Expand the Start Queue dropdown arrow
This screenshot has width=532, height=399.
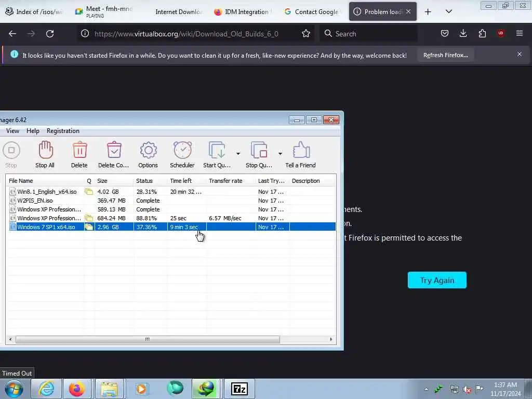(x=238, y=154)
